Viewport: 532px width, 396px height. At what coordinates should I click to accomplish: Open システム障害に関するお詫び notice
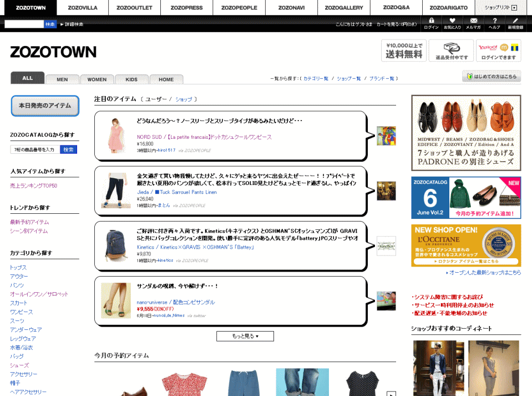tap(447, 297)
